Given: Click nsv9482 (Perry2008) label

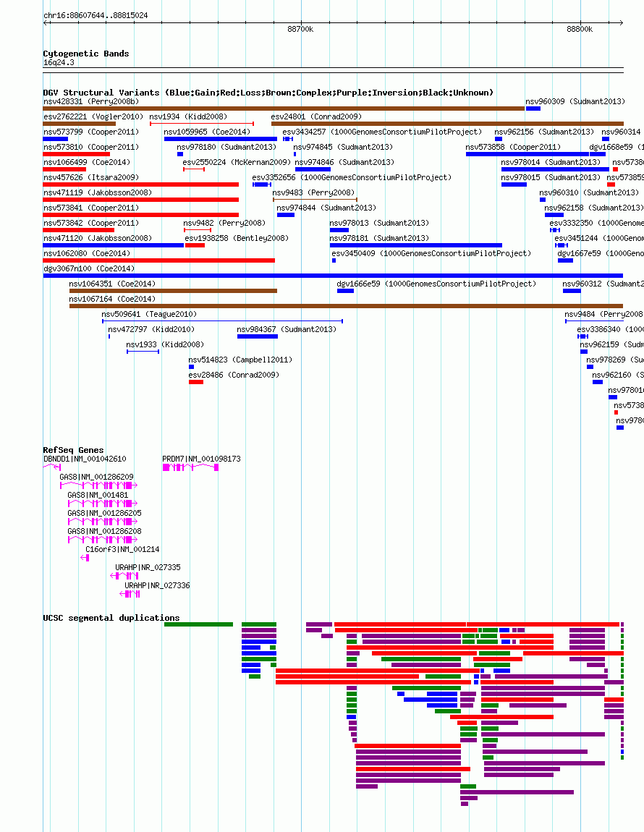Looking at the screenshot, I should 224,223.
